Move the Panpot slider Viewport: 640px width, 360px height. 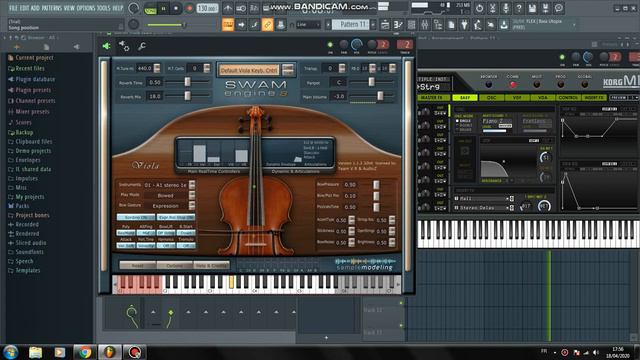tap(371, 82)
